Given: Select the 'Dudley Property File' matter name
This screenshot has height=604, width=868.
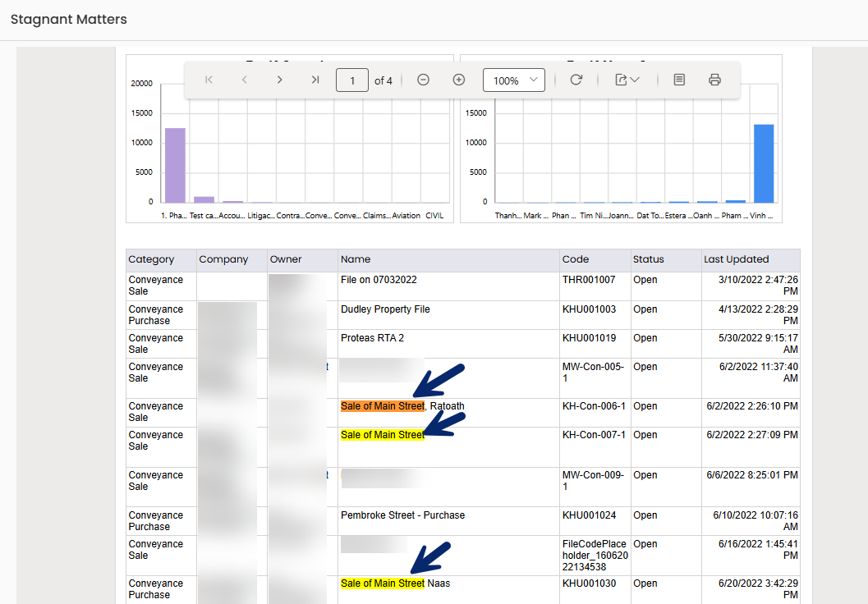Looking at the screenshot, I should [385, 309].
